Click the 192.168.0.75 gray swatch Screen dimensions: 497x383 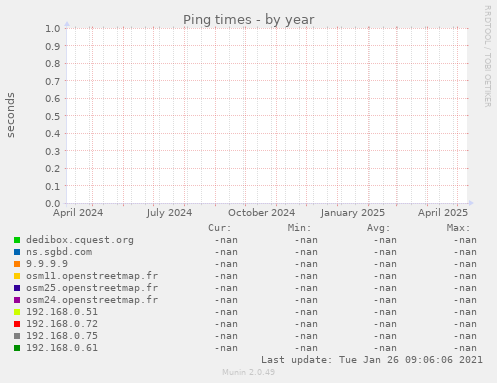[x=17, y=336]
